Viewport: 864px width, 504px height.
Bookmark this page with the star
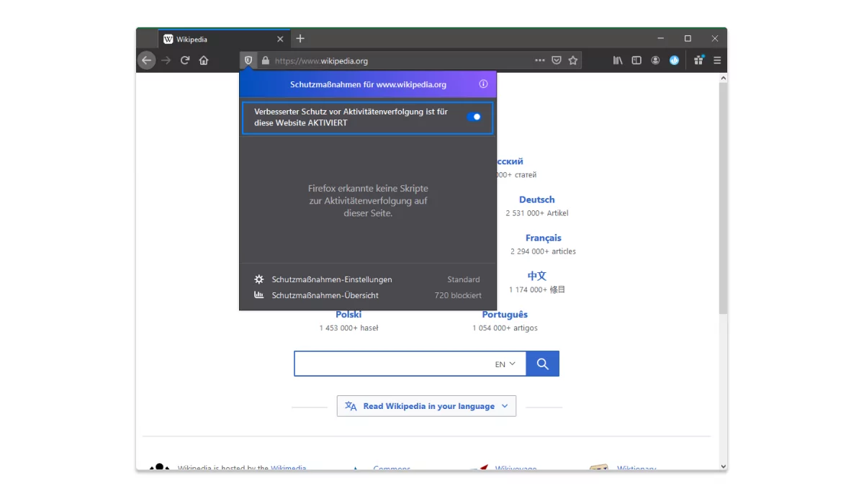(x=573, y=60)
